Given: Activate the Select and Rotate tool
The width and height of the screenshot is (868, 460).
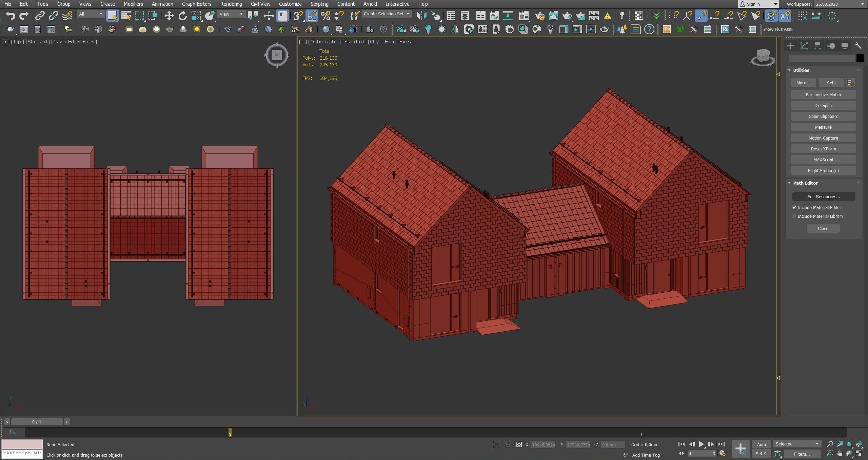Looking at the screenshot, I should [182, 16].
